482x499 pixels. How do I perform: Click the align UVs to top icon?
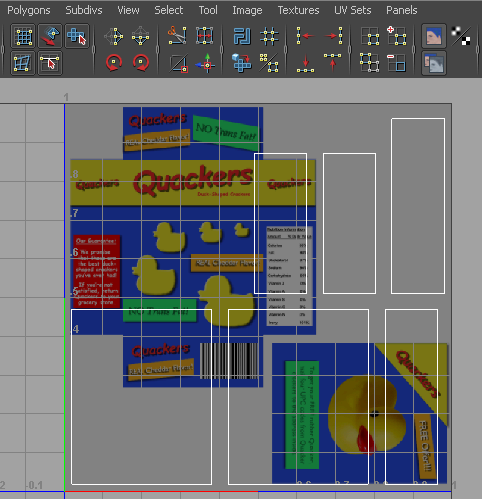(332, 63)
